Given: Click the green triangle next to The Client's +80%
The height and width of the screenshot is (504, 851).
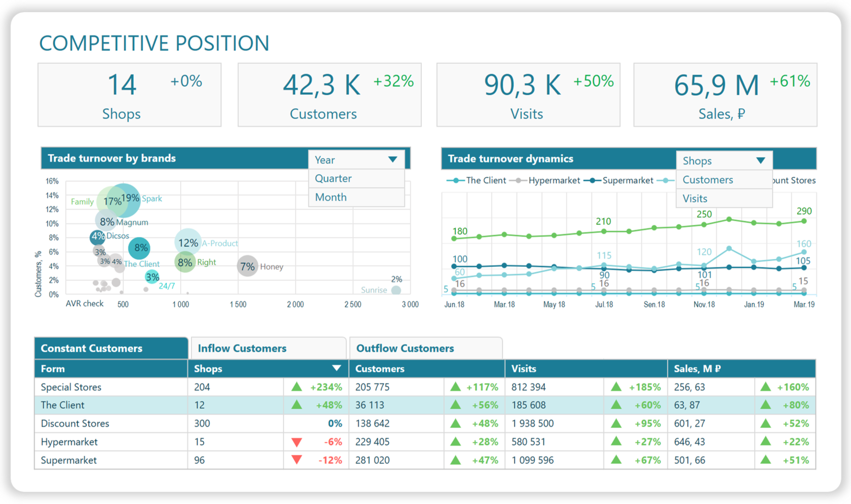Looking at the screenshot, I should point(765,405).
